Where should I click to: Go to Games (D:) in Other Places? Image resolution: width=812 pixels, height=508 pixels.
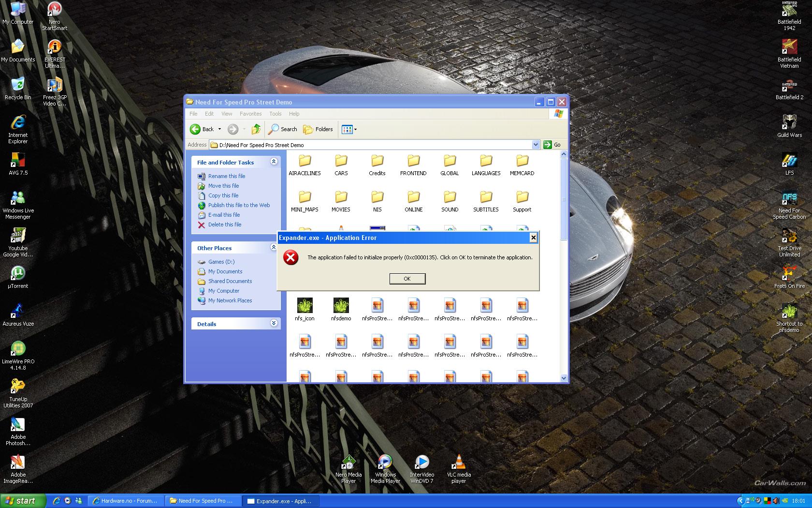(221, 262)
